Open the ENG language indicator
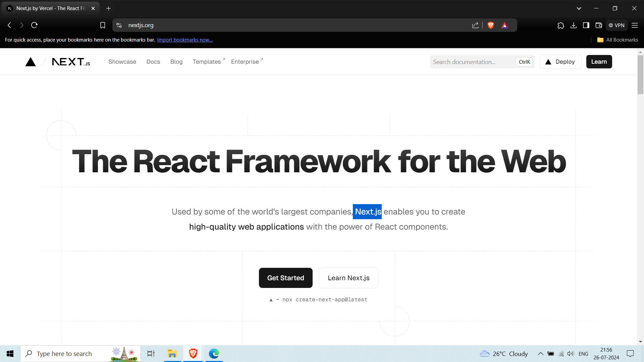This screenshot has width=644, height=362. 583,354
